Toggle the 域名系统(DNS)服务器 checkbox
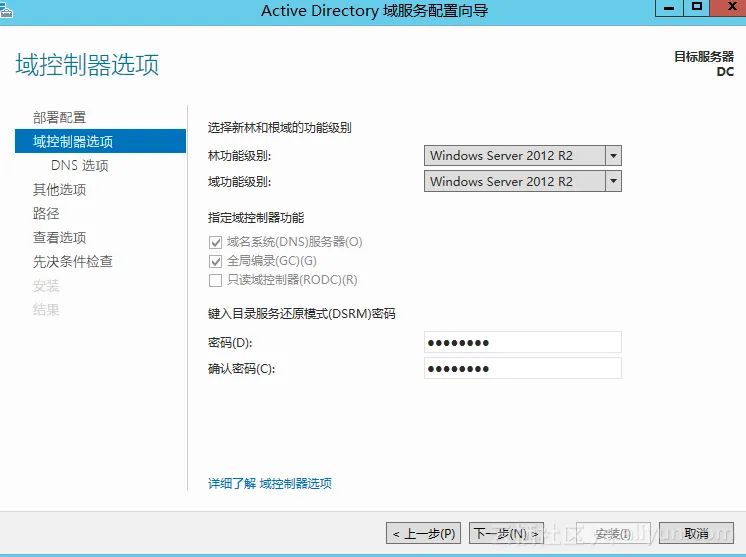 pyautogui.click(x=216, y=242)
